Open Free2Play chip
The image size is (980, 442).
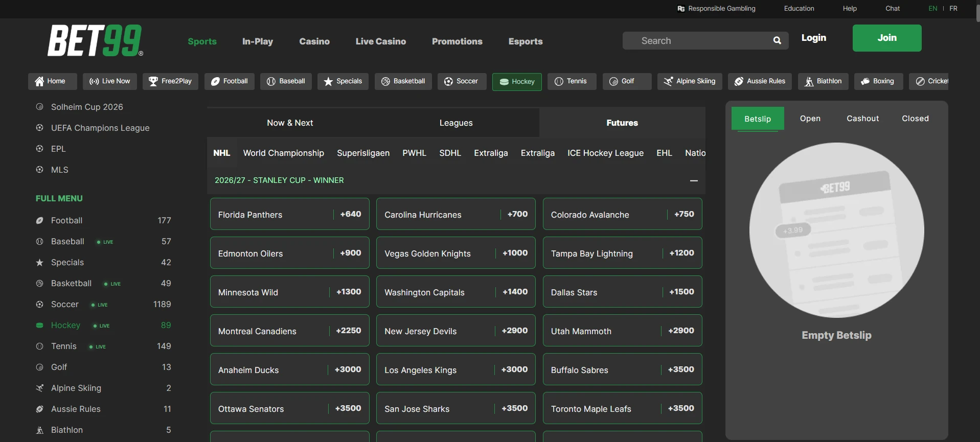point(170,81)
